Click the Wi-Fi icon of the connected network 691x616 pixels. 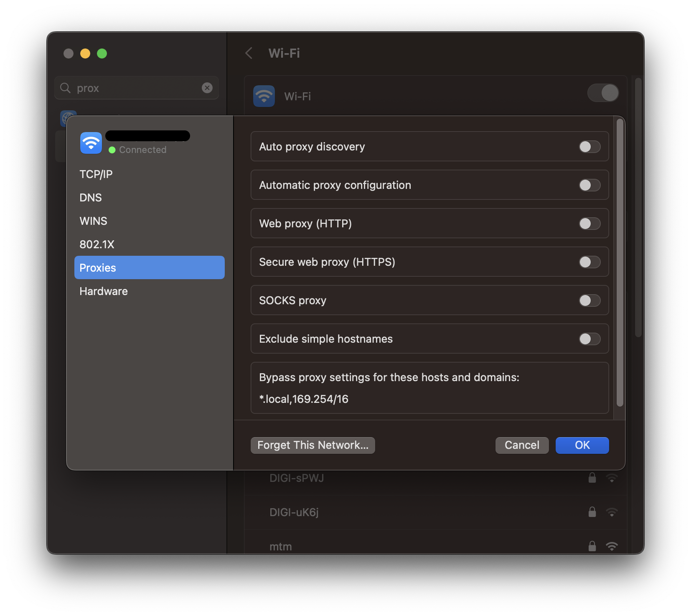point(91,143)
